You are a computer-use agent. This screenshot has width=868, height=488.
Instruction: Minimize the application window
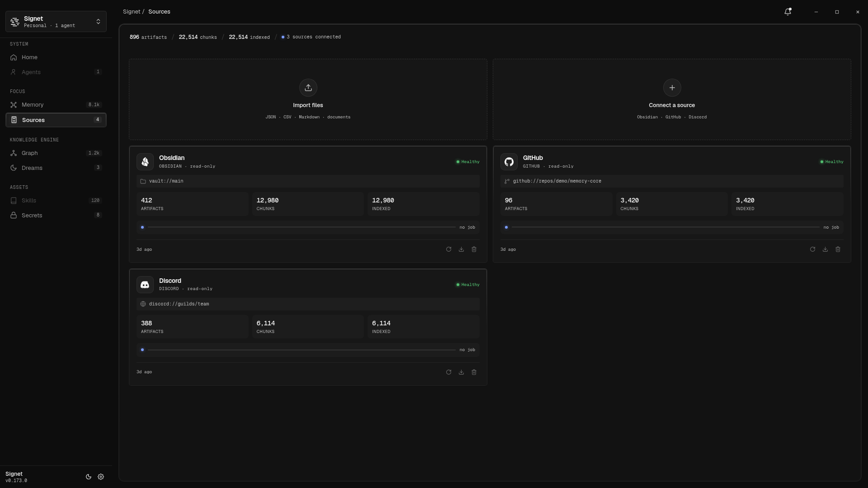coord(816,12)
